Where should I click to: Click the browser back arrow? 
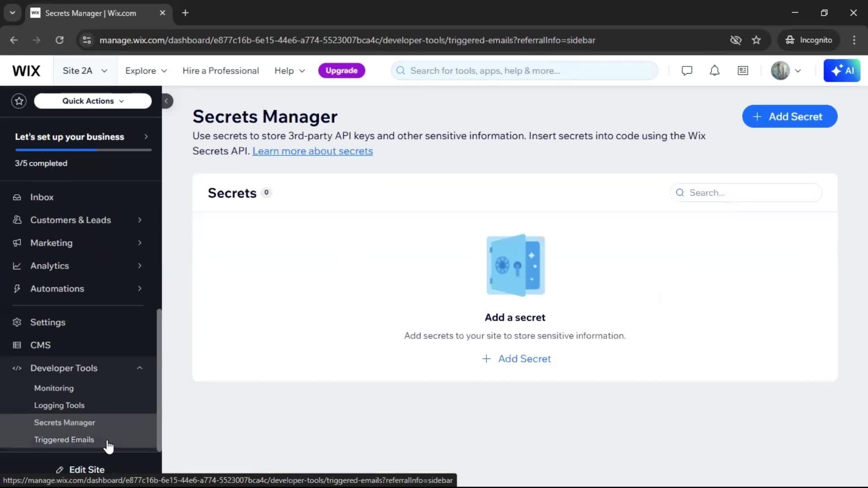click(14, 40)
